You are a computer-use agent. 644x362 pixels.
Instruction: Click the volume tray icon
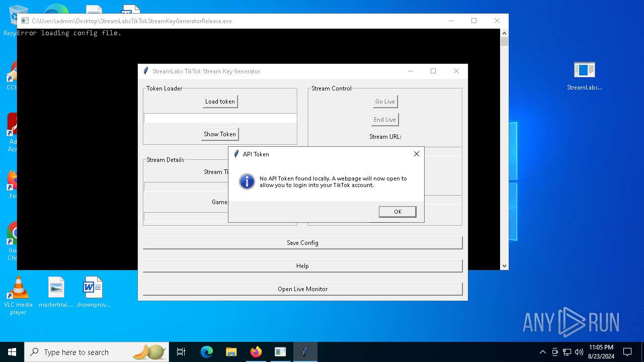click(579, 352)
